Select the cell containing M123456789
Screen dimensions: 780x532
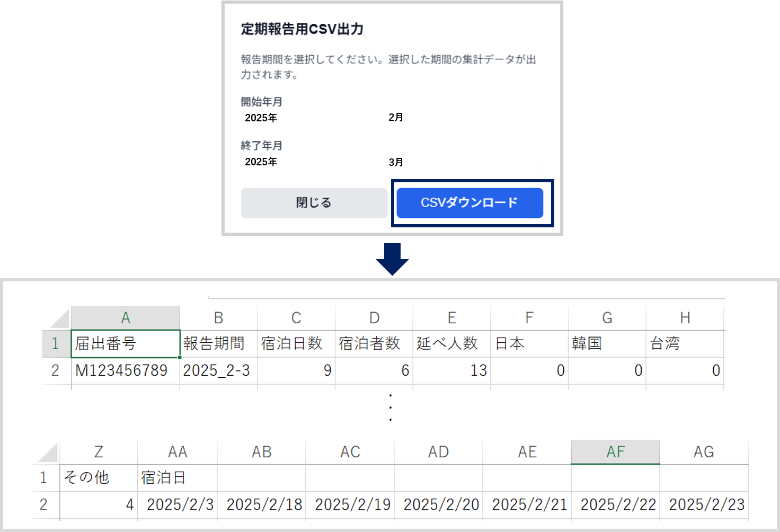click(x=125, y=370)
